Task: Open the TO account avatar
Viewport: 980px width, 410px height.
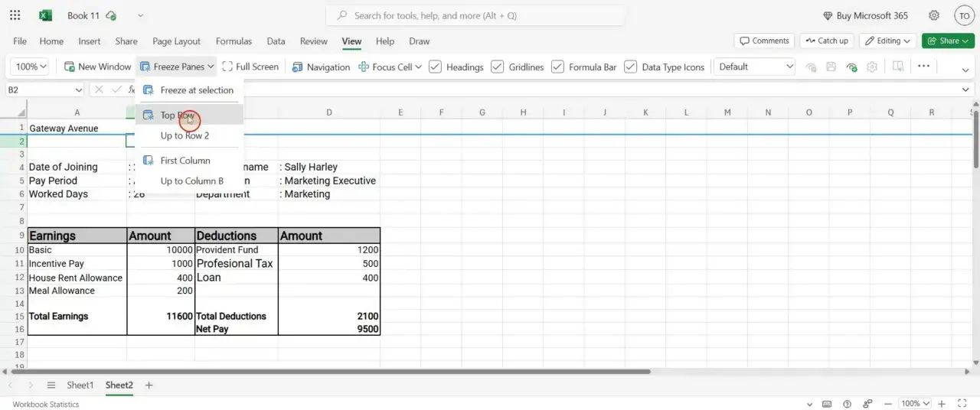Action: point(964,15)
